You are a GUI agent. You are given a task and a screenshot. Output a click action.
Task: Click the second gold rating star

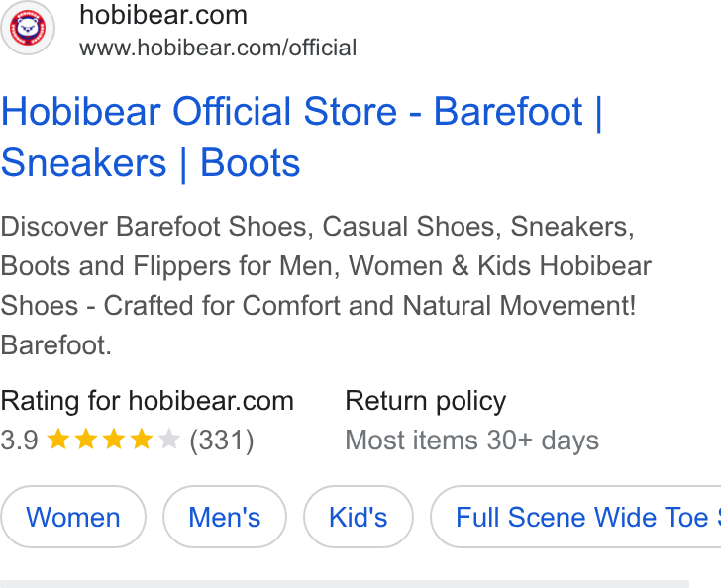click(86, 440)
